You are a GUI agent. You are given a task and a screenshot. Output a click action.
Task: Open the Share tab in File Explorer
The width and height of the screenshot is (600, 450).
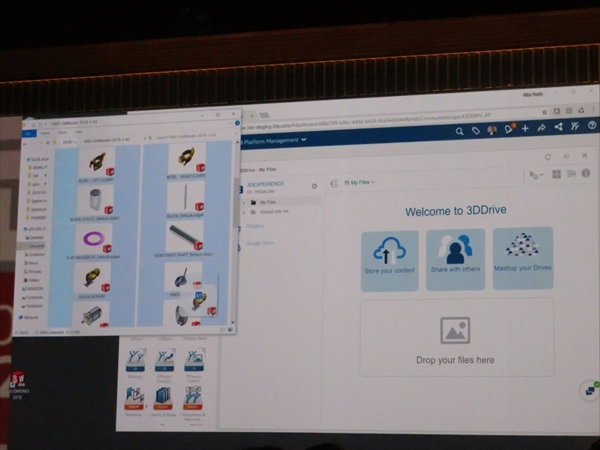coord(62,132)
